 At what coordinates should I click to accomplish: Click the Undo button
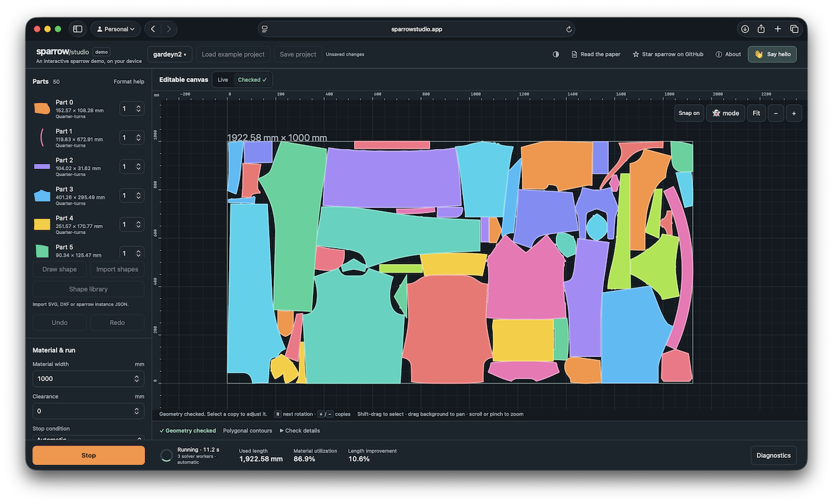click(x=60, y=323)
